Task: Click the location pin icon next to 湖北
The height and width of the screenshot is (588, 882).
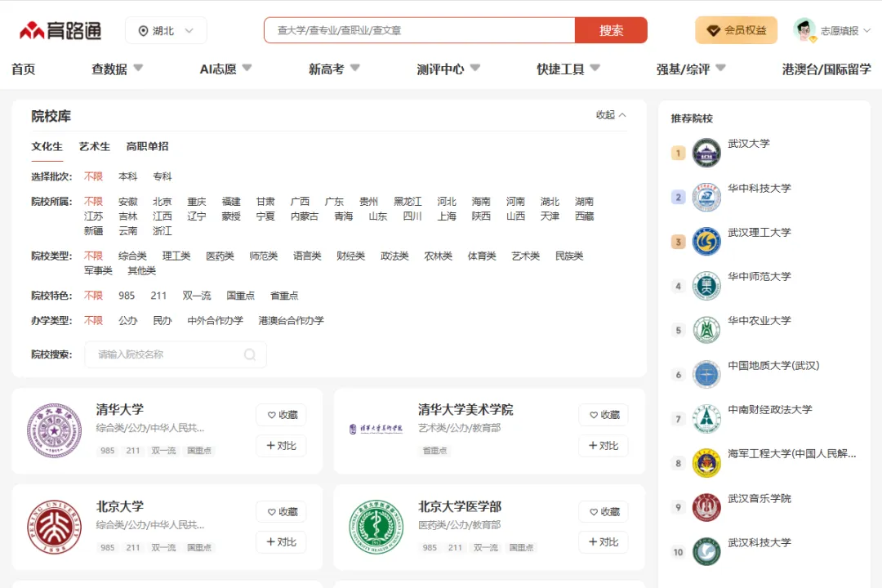Action: [144, 31]
